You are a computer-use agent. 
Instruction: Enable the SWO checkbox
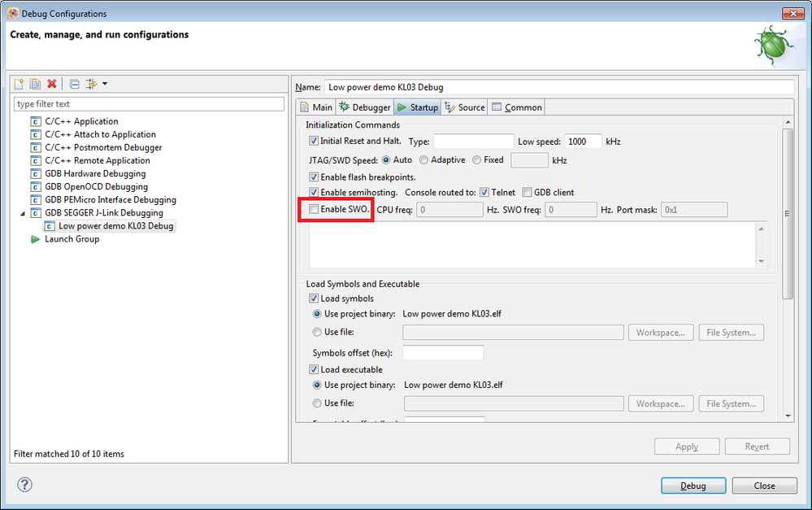(314, 209)
